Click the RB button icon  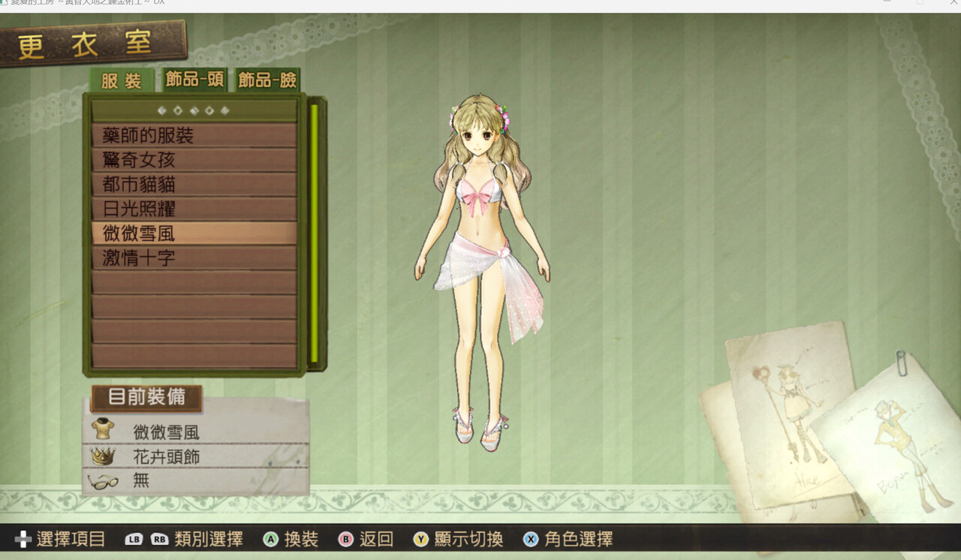[159, 539]
